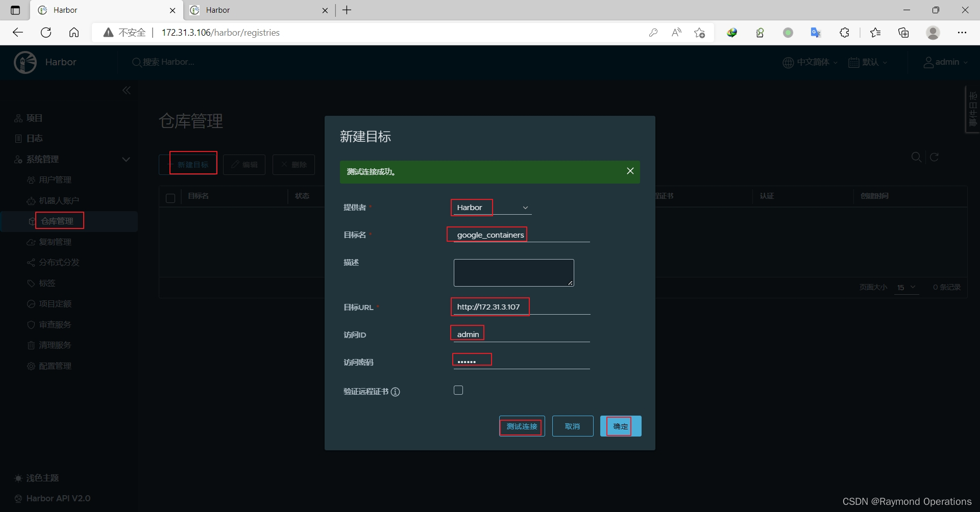
Task: Click the password key icon in address bar
Action: pos(653,33)
